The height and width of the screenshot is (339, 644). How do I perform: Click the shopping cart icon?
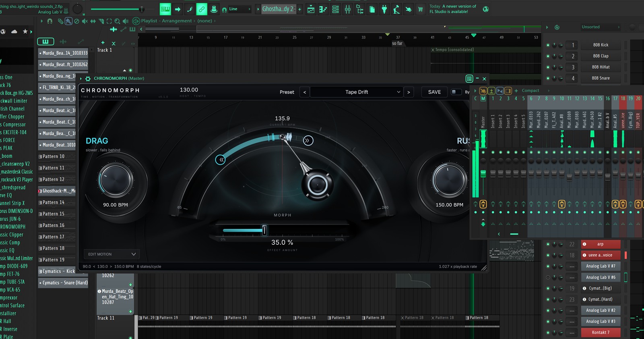421,9
